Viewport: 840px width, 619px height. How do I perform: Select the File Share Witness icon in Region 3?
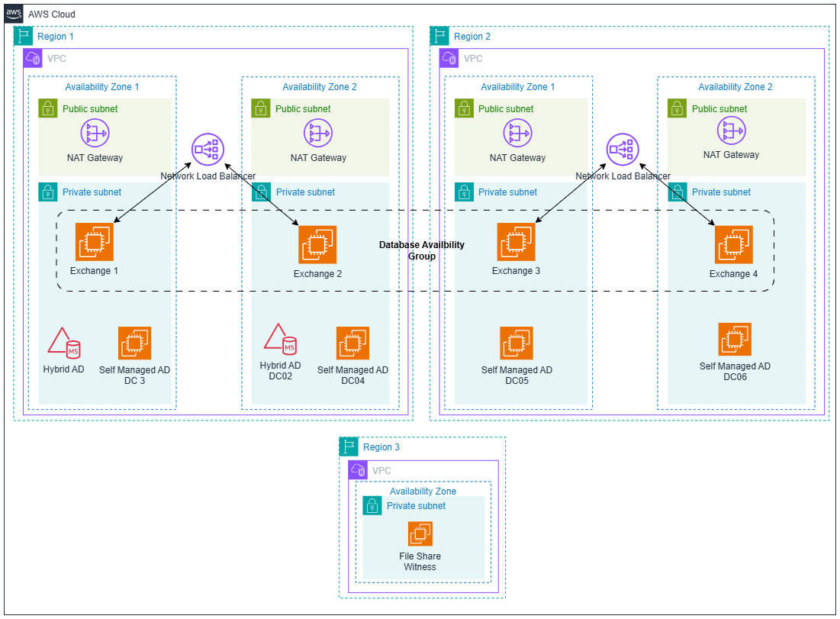(420, 533)
